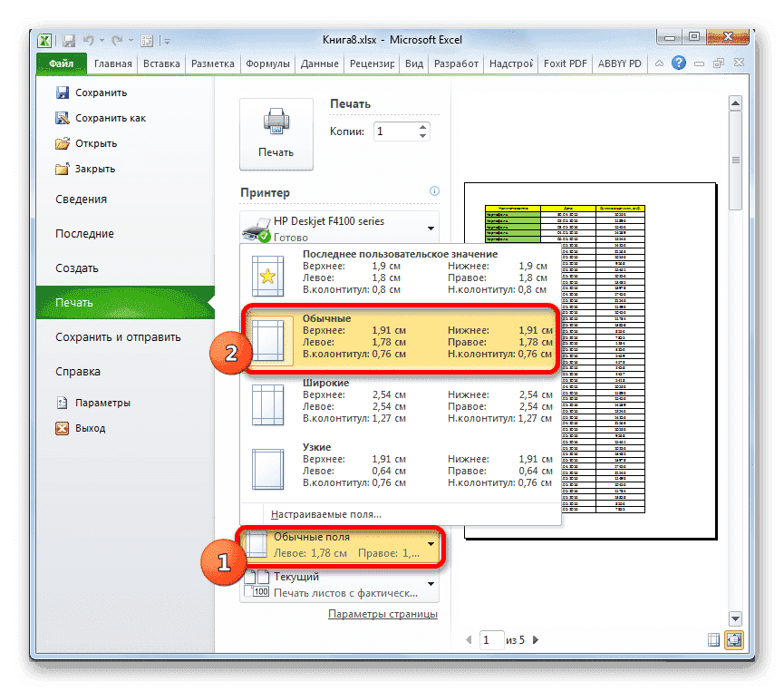Toggle the Zoom to Page control
The height and width of the screenshot is (691, 784).
point(735,639)
